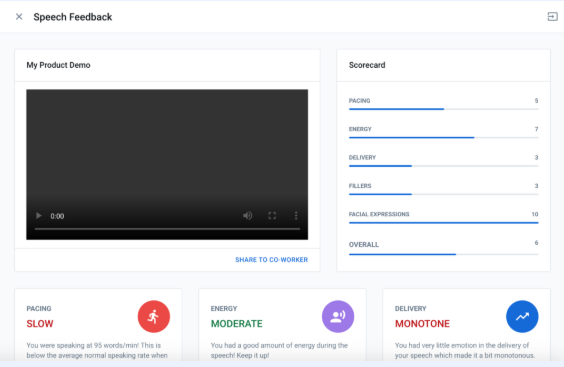The image size is (564, 367).
Task: Click the SLOW pacing result label
Action: (x=40, y=323)
